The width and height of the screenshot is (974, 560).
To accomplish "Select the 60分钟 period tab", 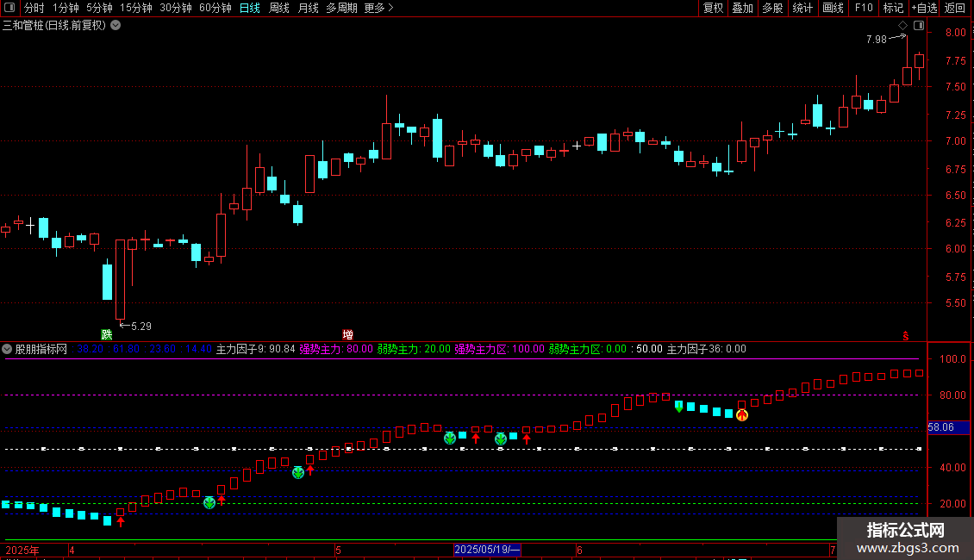I will pos(215,8).
